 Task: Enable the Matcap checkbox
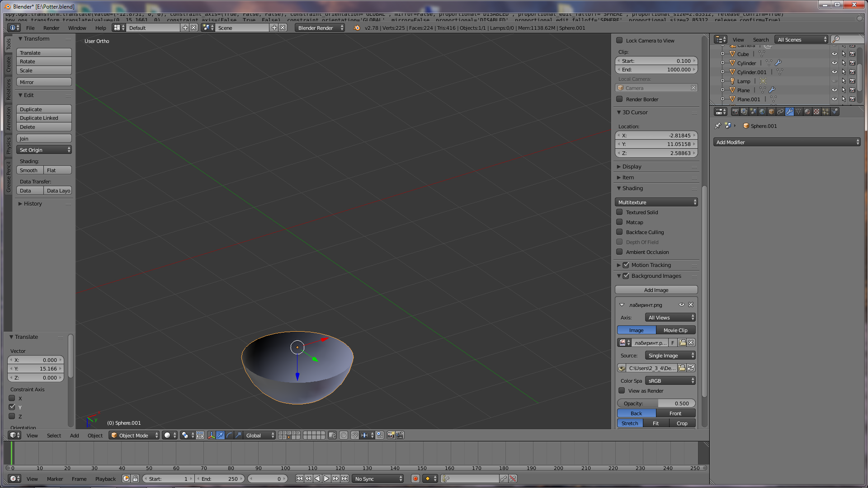point(620,222)
